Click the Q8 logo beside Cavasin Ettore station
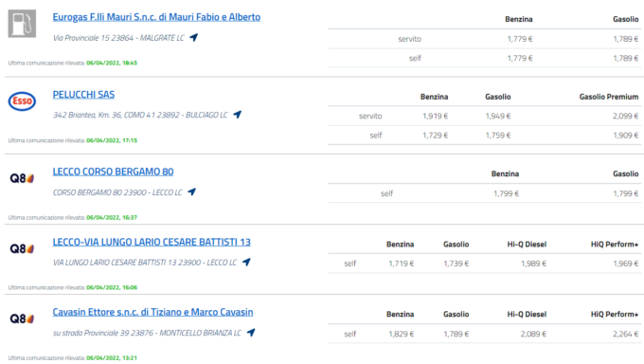This screenshot has height=364, width=644. coord(22,318)
